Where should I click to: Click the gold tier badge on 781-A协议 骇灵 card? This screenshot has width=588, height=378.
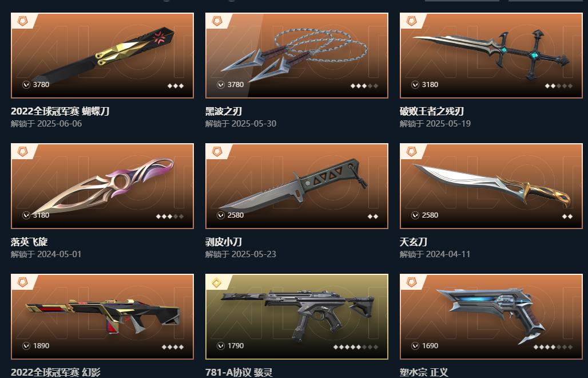217,282
